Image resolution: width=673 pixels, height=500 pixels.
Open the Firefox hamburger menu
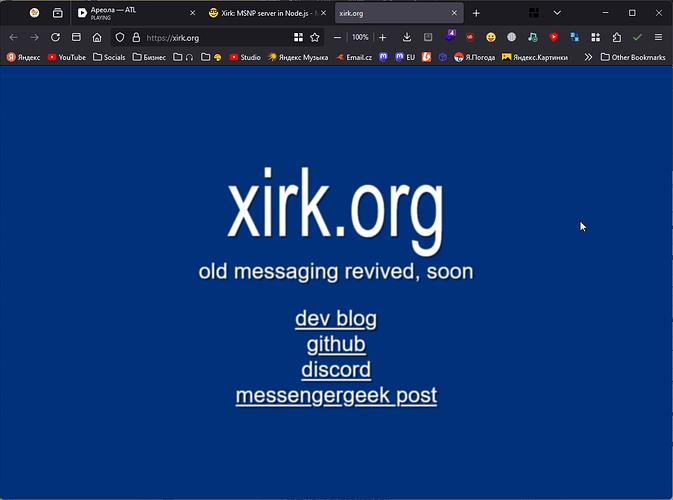coord(658,38)
